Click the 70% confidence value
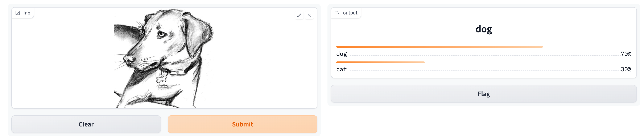Image resolution: width=644 pixels, height=138 pixels. (626, 54)
